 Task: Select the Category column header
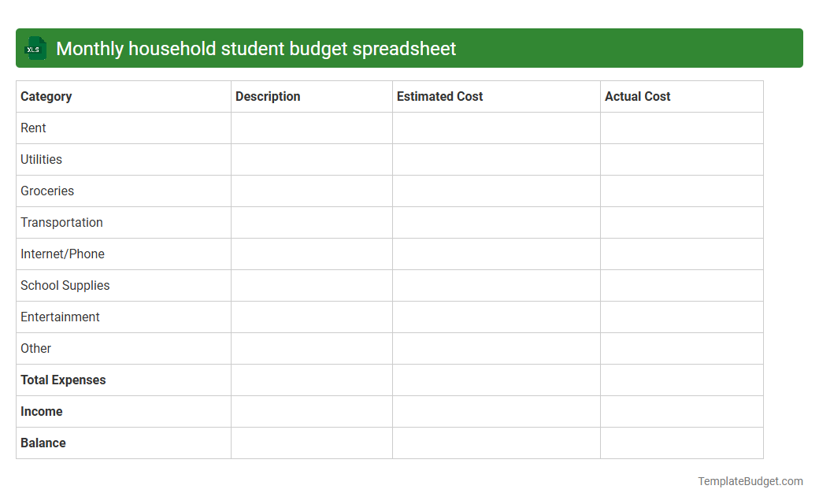[46, 96]
